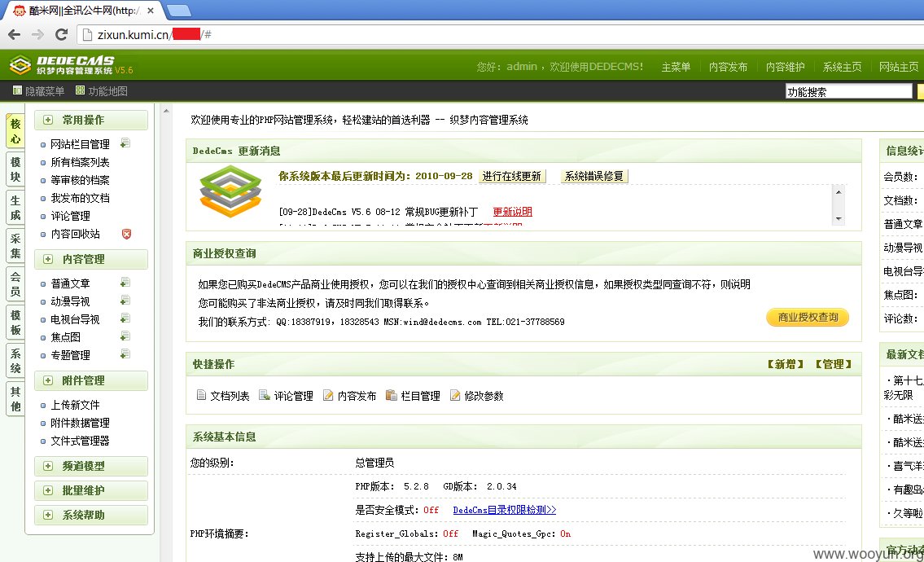Viewport: 924px width, 562px height.
Task: Select the 采集 vertical sidebar tab
Action: (x=15, y=246)
